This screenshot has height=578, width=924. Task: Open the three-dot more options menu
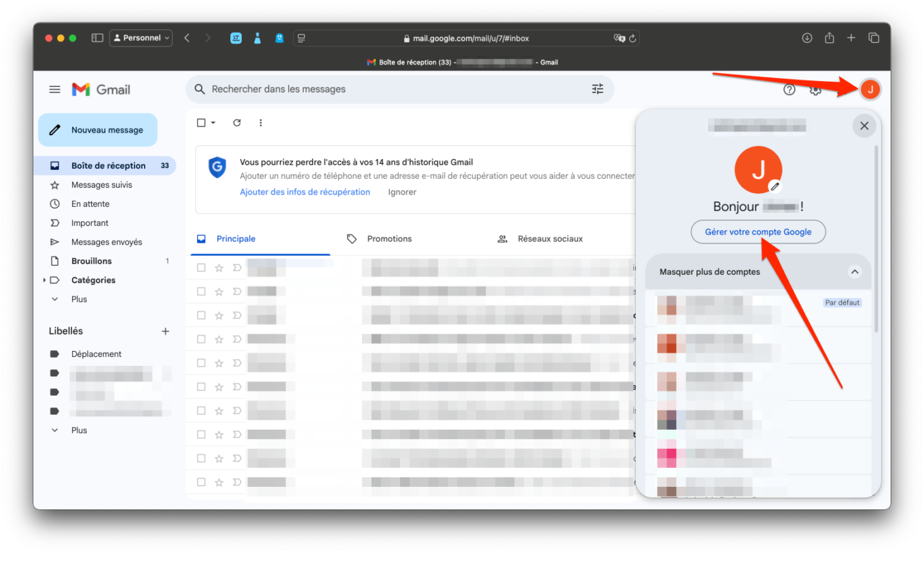(260, 123)
